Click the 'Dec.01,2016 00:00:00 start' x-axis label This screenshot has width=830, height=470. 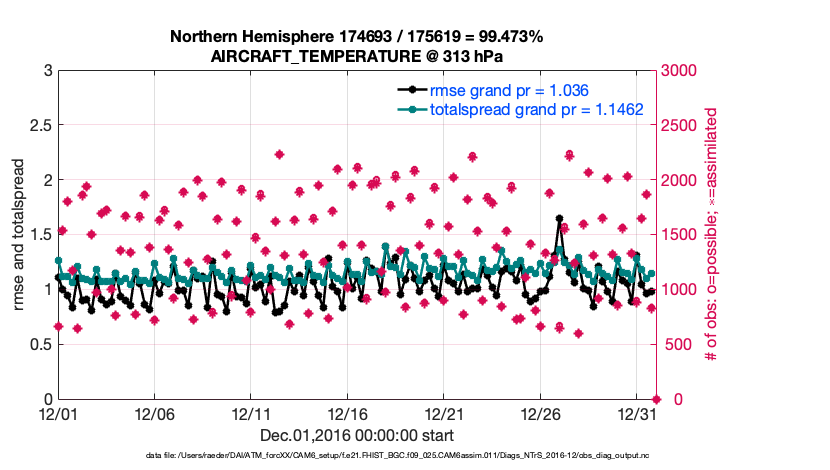tap(356, 435)
